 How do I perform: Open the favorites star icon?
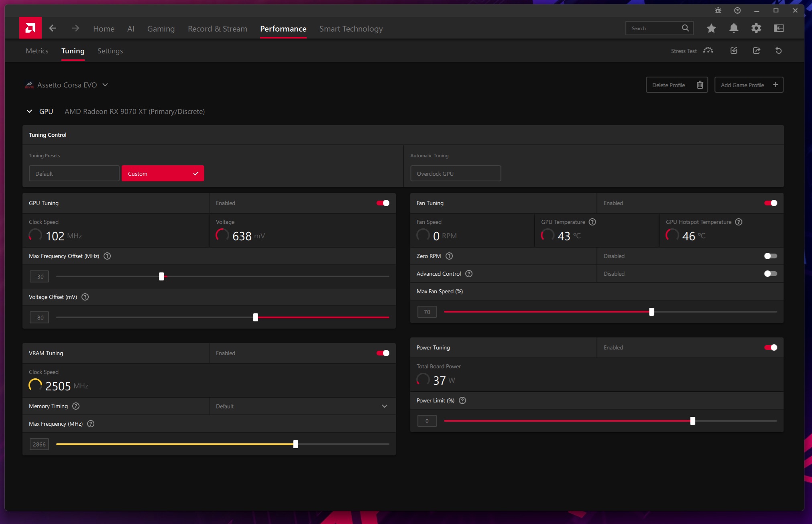(x=711, y=28)
